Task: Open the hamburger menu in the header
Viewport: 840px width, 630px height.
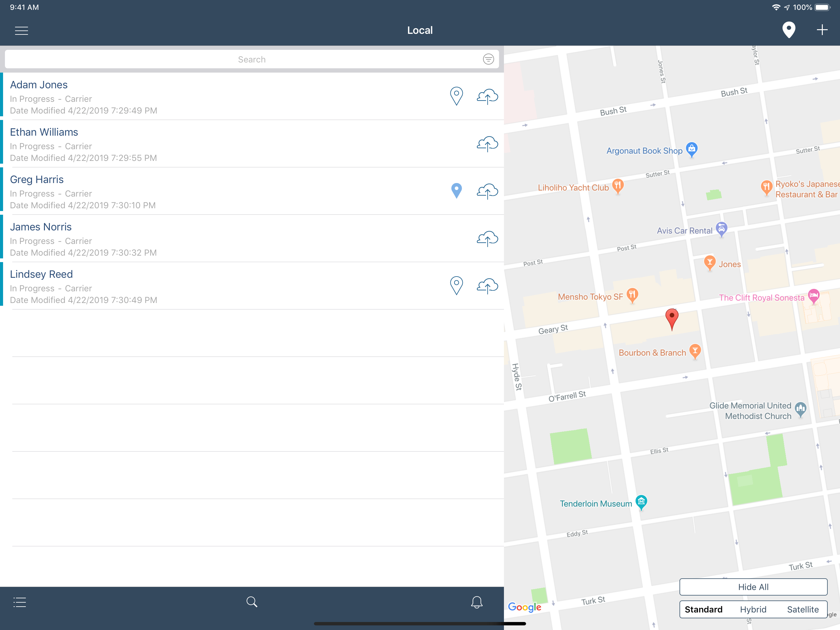Action: (x=21, y=30)
